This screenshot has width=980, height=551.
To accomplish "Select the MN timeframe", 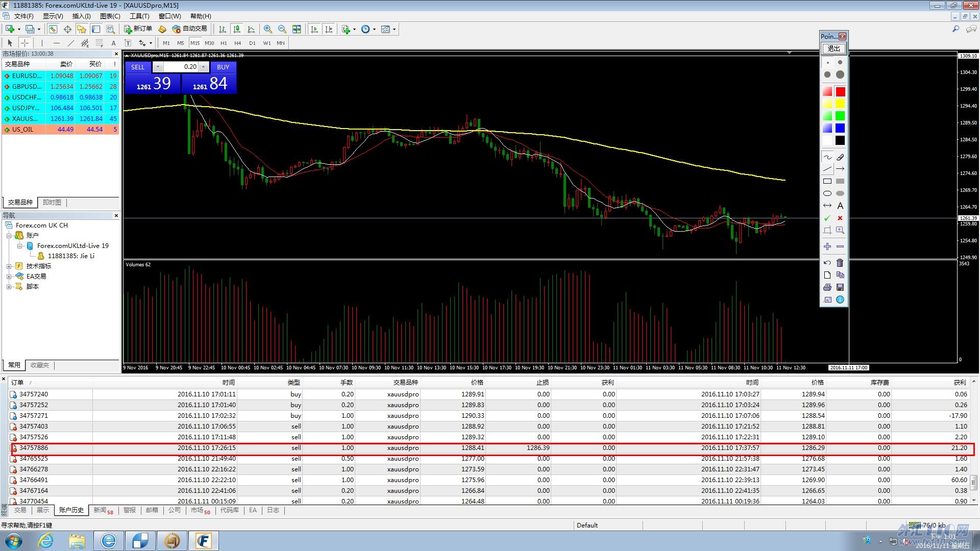I will [281, 43].
